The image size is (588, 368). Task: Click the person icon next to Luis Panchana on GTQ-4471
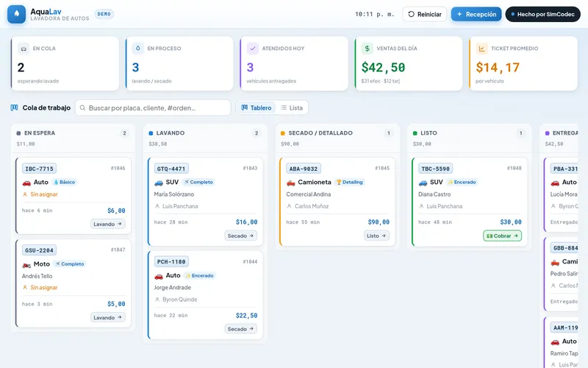pos(157,206)
